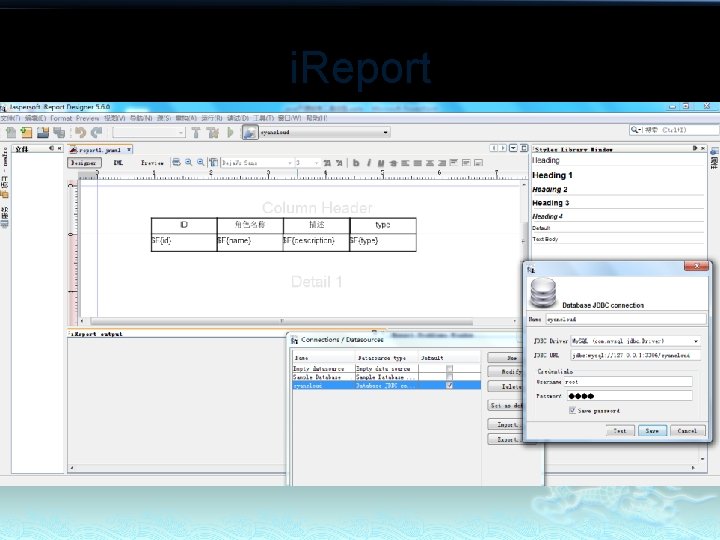Open the Preview menu in menu bar

[87, 118]
